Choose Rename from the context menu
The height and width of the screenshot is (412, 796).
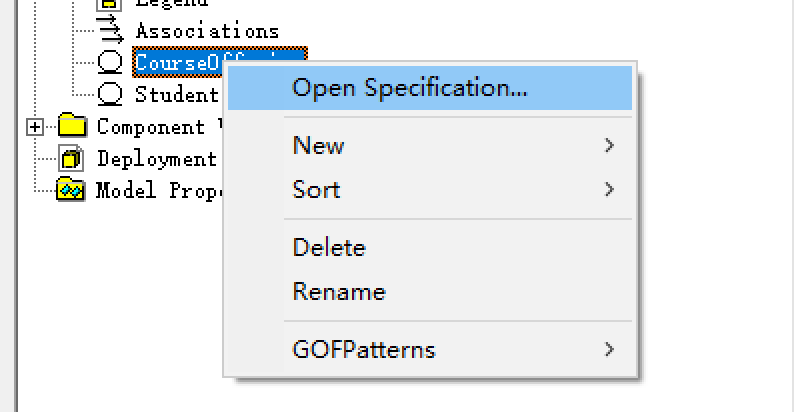pyautogui.click(x=339, y=292)
